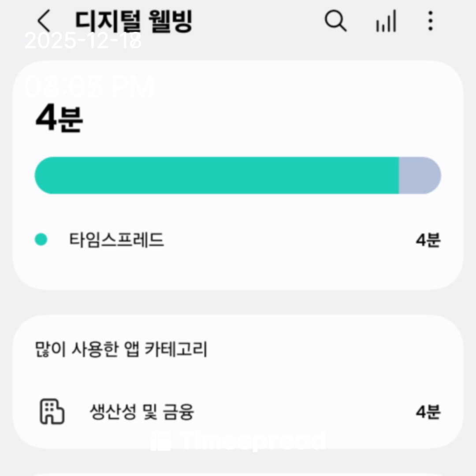Tap the large 4분 total screen time
The height and width of the screenshot is (476, 476).
[x=59, y=119]
